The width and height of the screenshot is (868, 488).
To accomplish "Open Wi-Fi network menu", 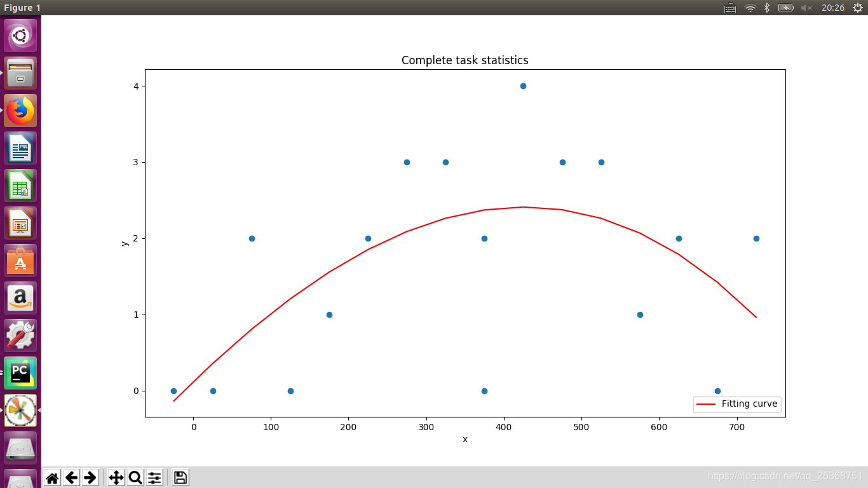I will click(x=750, y=8).
